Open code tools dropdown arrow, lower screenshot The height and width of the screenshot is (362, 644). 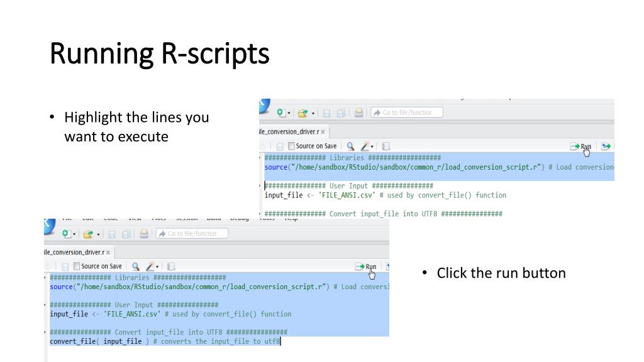coord(157,266)
